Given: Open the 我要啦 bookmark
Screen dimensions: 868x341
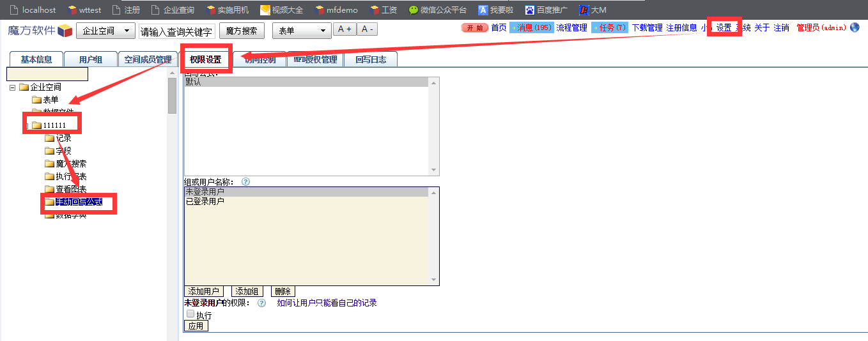Looking at the screenshot, I should tap(496, 10).
